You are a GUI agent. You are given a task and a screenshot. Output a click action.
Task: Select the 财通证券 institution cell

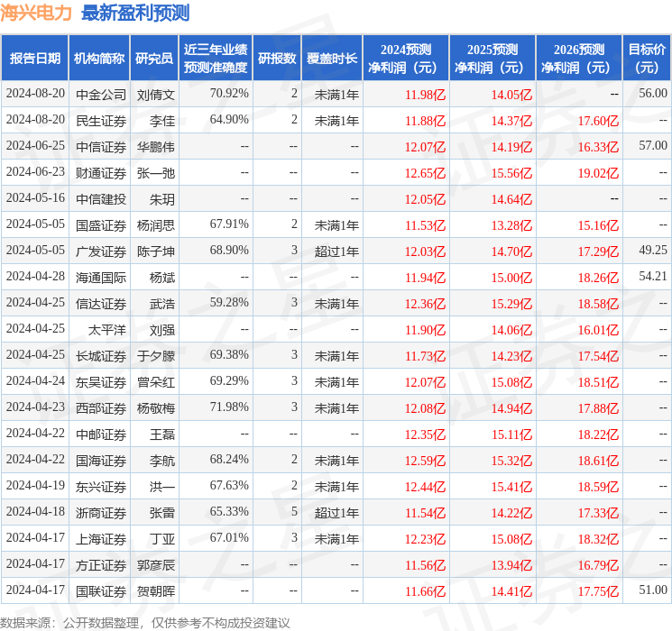tap(101, 173)
